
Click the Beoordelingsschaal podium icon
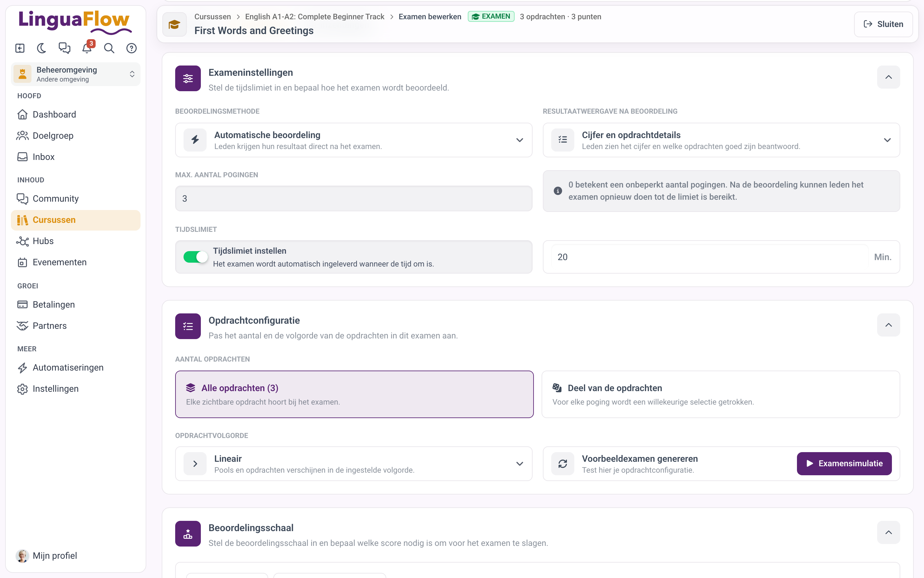click(x=188, y=534)
